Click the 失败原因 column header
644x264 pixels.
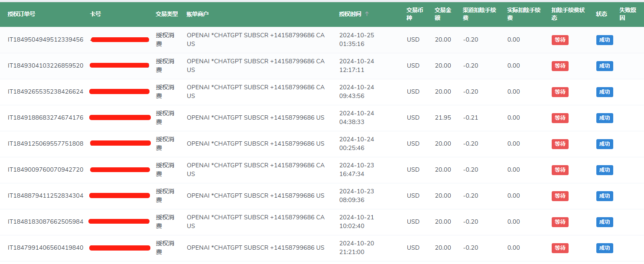coord(628,14)
